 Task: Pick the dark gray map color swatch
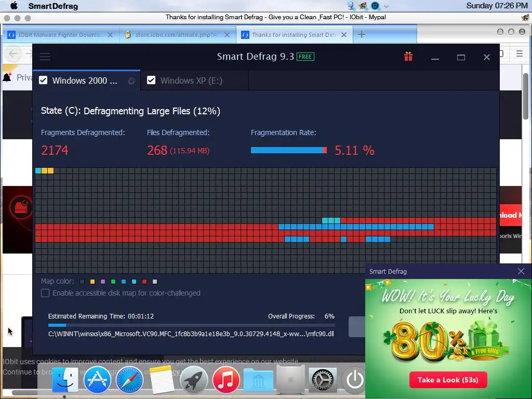pyautogui.click(x=82, y=282)
